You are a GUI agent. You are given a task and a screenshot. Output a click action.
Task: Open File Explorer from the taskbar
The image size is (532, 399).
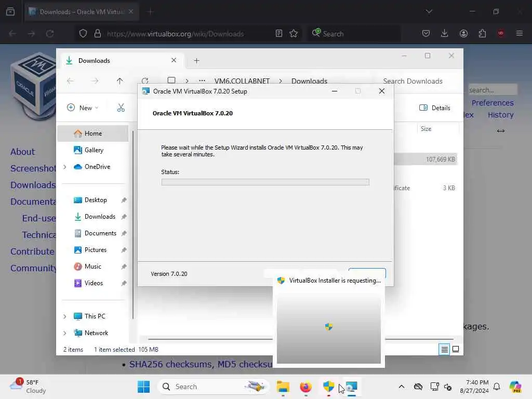click(x=283, y=387)
